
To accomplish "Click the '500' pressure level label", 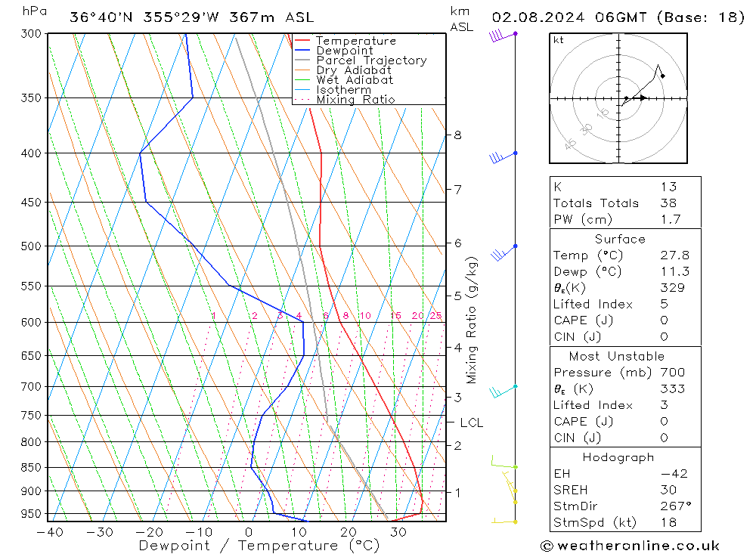I will [x=31, y=246].
